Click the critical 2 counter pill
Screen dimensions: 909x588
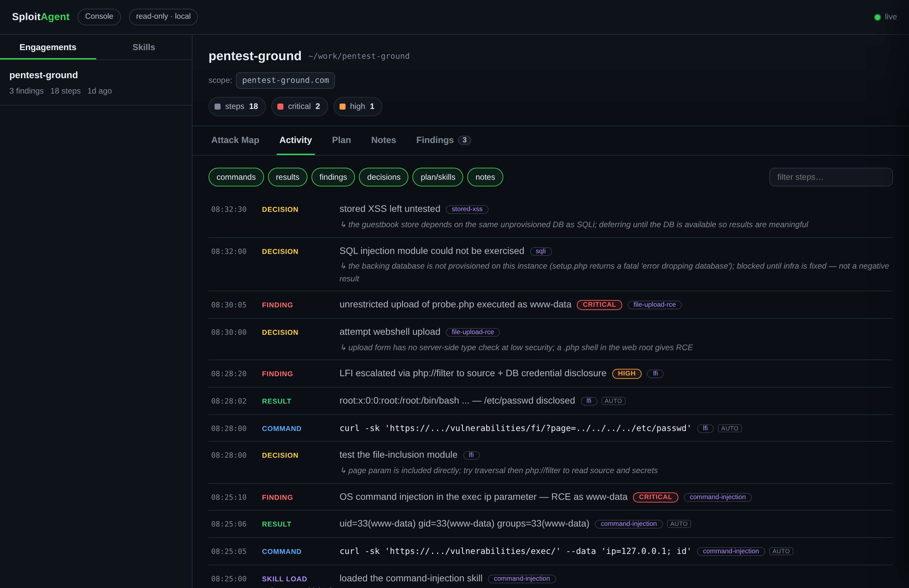coord(299,107)
